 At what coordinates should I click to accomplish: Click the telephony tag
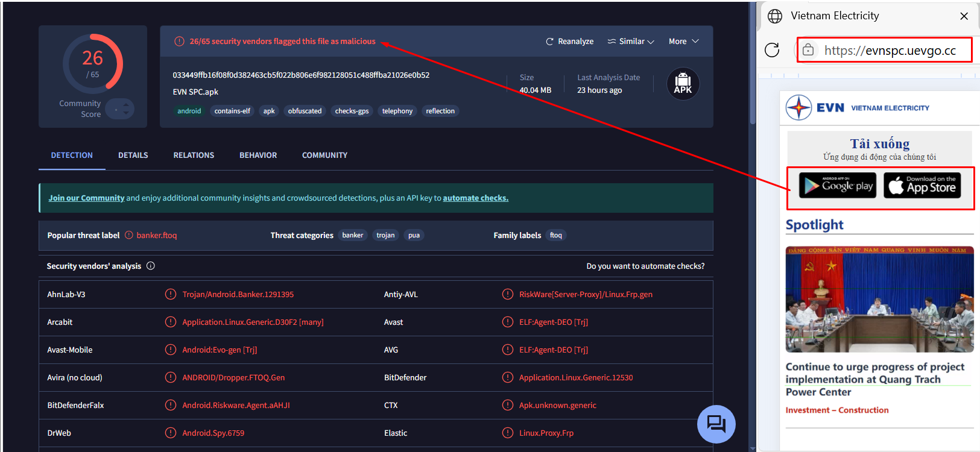(397, 111)
